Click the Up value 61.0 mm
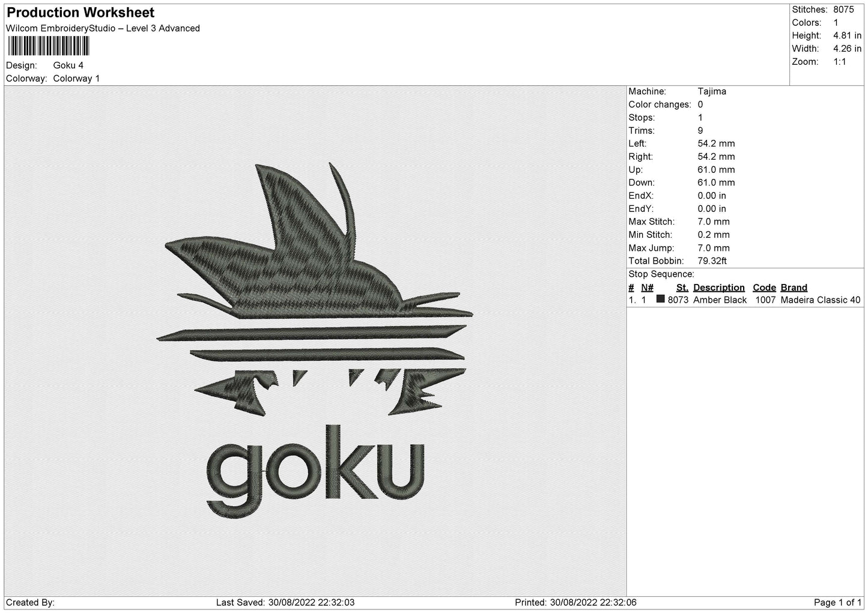 [716, 170]
